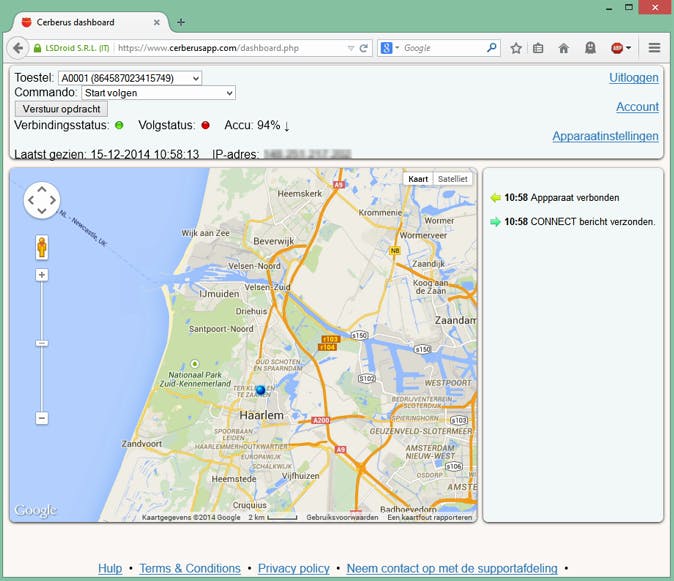Screen dimensions: 674x581
Task: Click the Ghostery ghost toolbar icon
Action: [x=590, y=48]
